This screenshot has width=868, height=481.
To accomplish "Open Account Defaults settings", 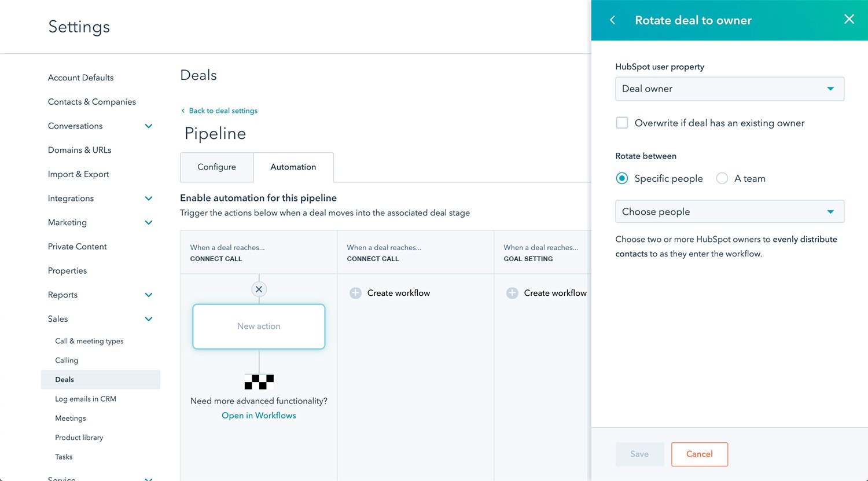I will [x=80, y=78].
